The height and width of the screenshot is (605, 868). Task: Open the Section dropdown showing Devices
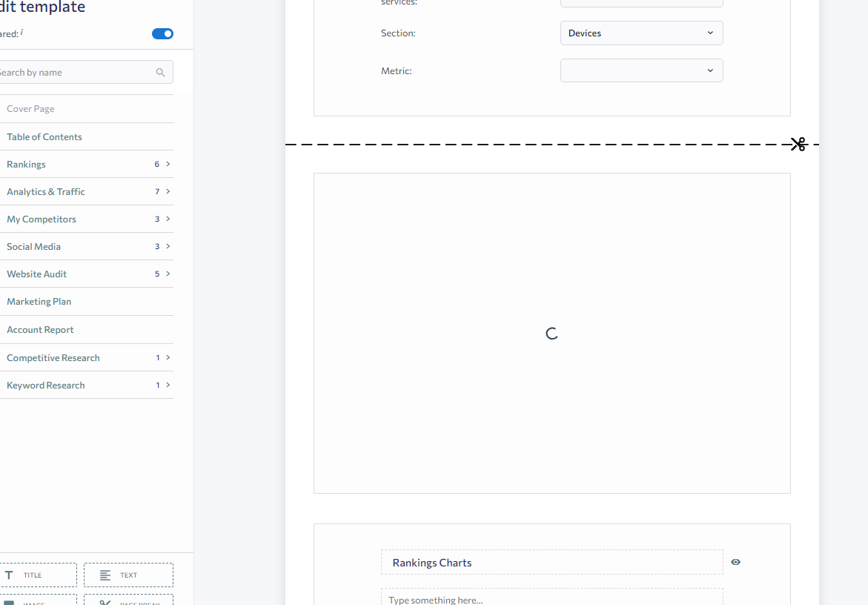[x=641, y=33]
